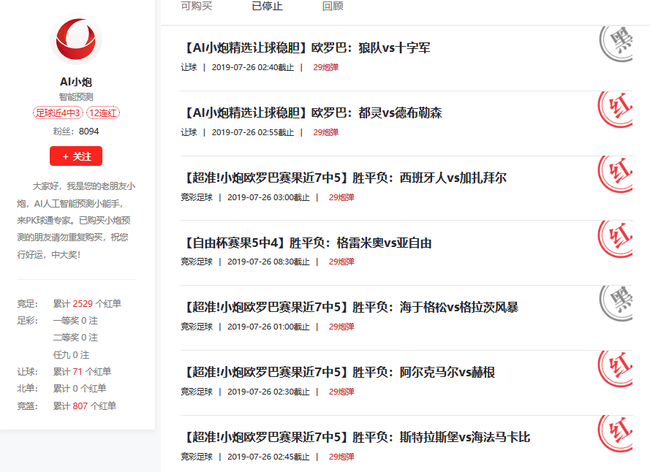The width and height of the screenshot is (650, 472).
Task: Click the 竞彩足球 tag on 斯特拉斯堡vs海法马卡比 row
Action: click(x=196, y=457)
